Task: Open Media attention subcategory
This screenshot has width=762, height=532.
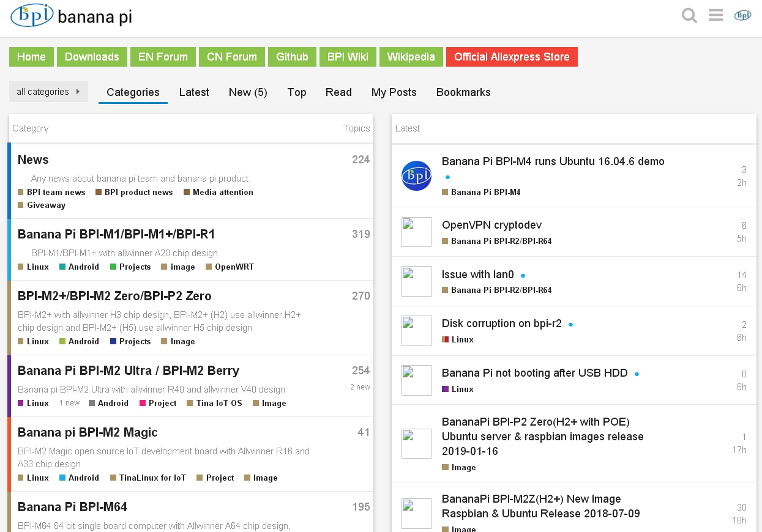Action: (x=219, y=192)
